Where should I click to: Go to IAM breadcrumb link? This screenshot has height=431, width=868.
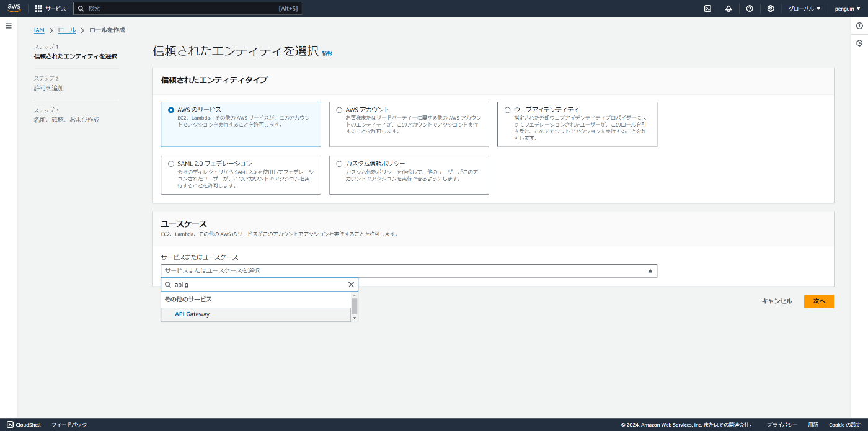click(39, 30)
